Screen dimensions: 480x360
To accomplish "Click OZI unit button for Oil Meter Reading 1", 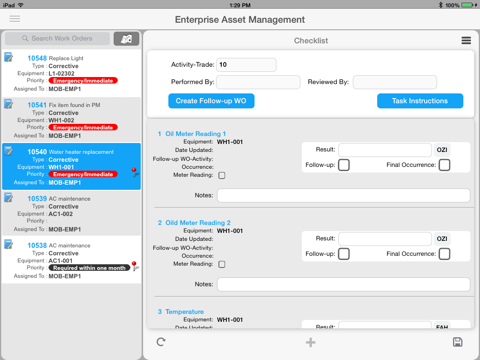I will 442,150.
